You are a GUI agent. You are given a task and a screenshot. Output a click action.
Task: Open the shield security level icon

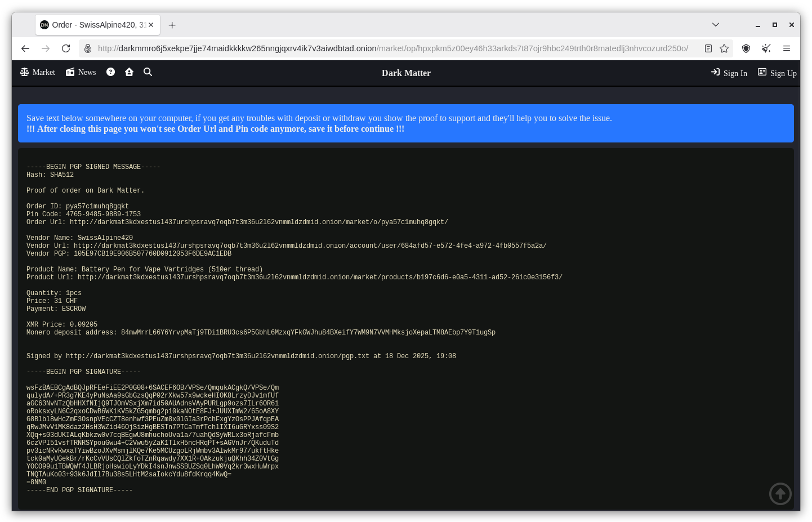[x=746, y=48]
